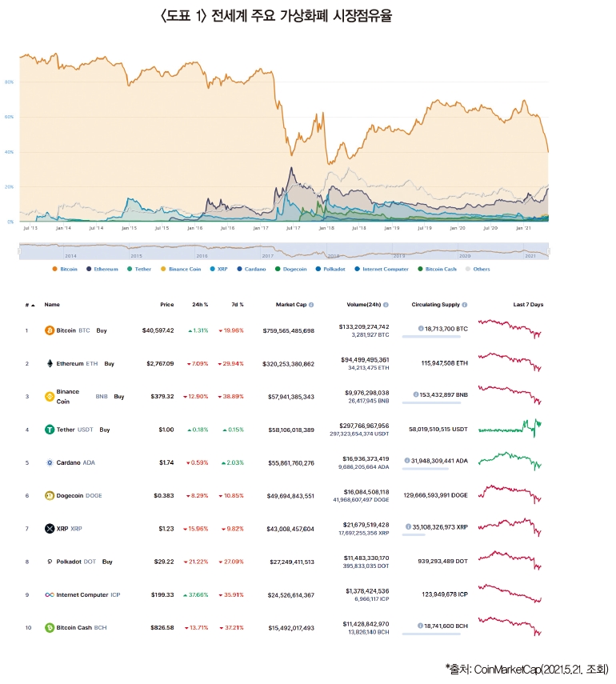
Task: Click Cardano 7-day sparkline chart
Action: pyautogui.click(x=510, y=461)
